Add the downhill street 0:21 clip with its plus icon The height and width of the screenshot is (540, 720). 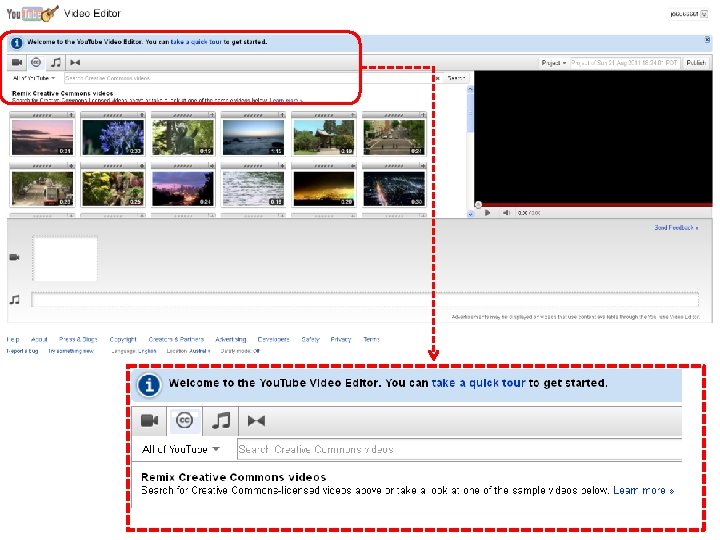coord(423,115)
